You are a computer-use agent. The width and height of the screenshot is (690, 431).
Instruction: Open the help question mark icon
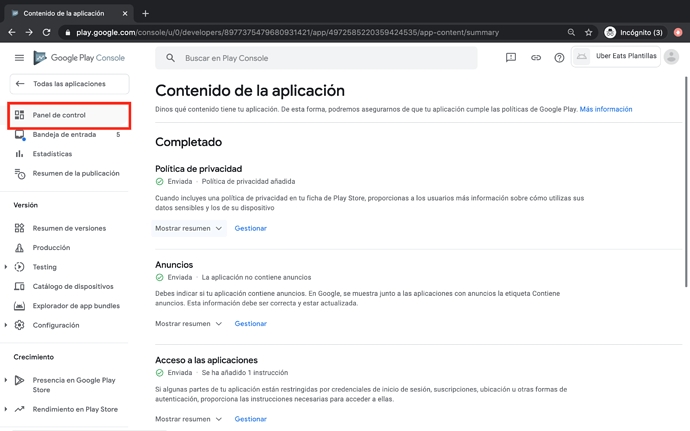coord(559,58)
